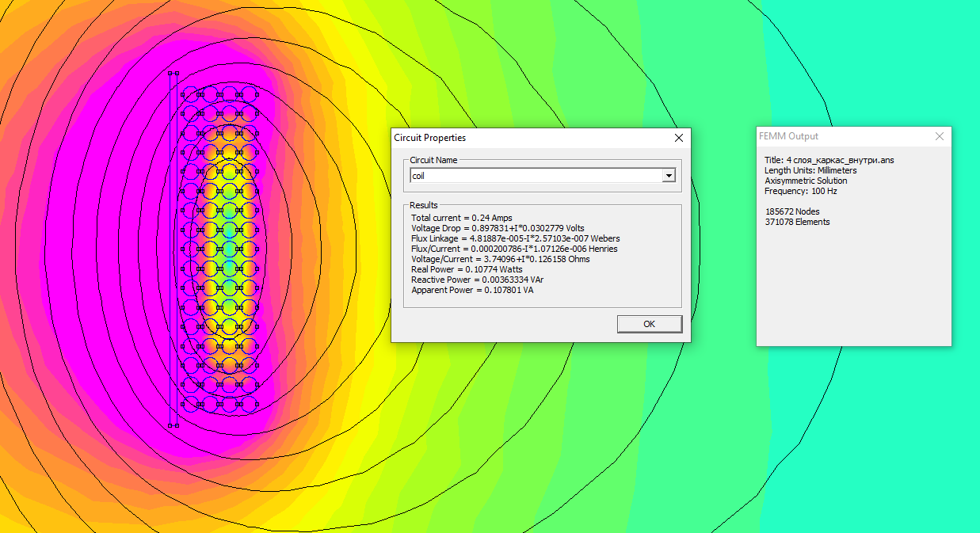This screenshot has height=533, width=980.
Task: Select 'Total current = 0.24 Amps' line
Action: 462,218
